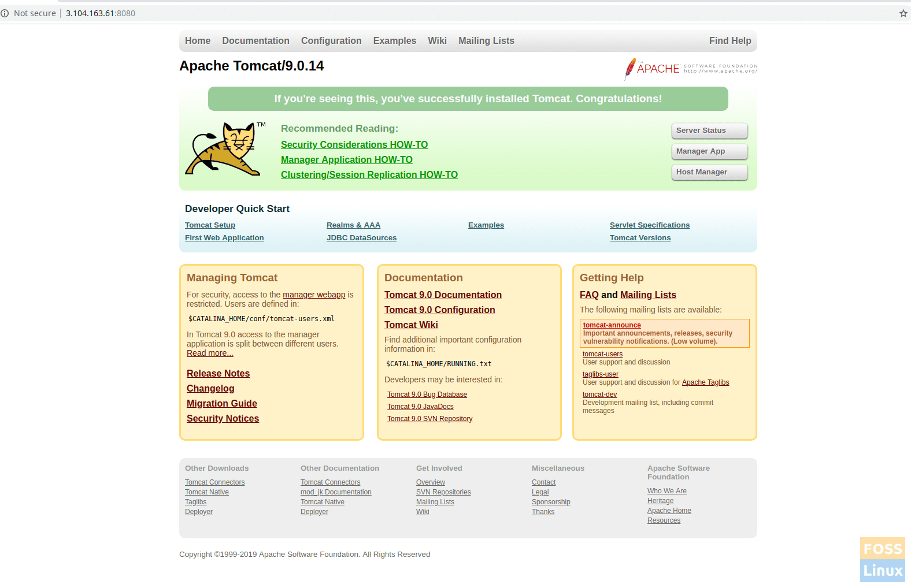This screenshot has width=911, height=588.
Task: Open the Thanks link
Action: tap(543, 512)
